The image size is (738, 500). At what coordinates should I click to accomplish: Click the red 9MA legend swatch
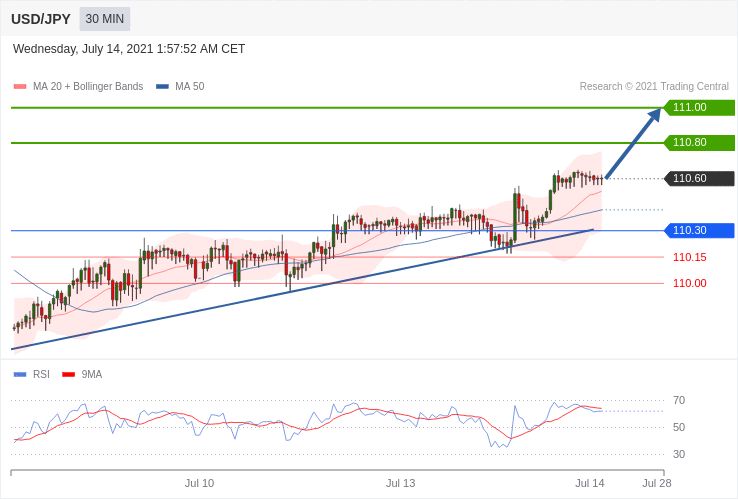coord(69,375)
